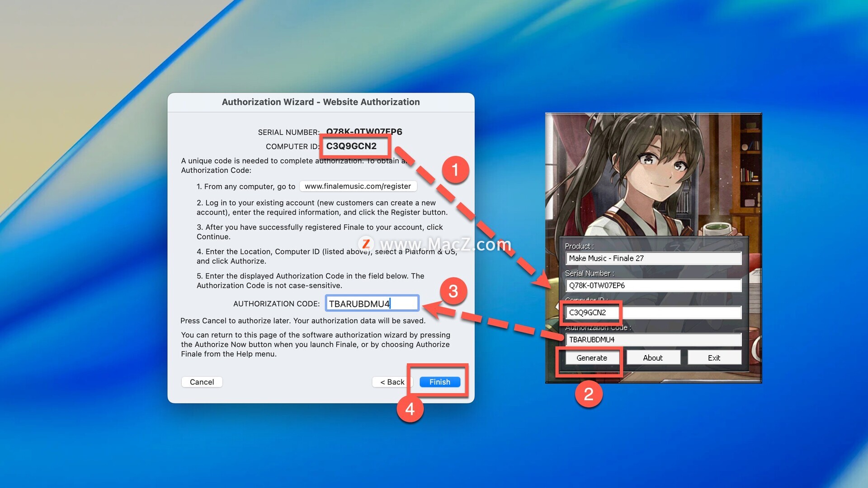Click the Authorization Wizard title bar

321,102
